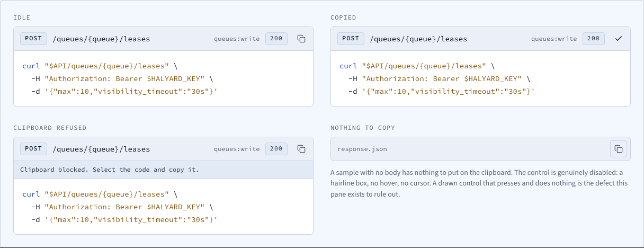Click POST badge in the Idle pane

(x=33, y=39)
